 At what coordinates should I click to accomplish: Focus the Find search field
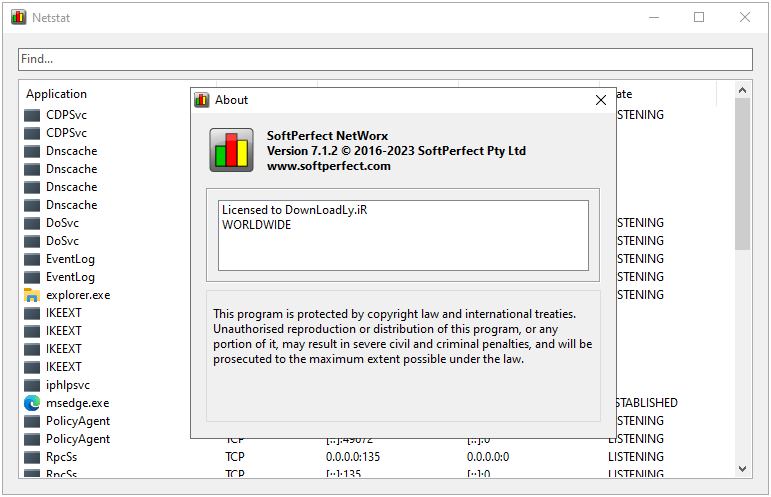(386, 59)
